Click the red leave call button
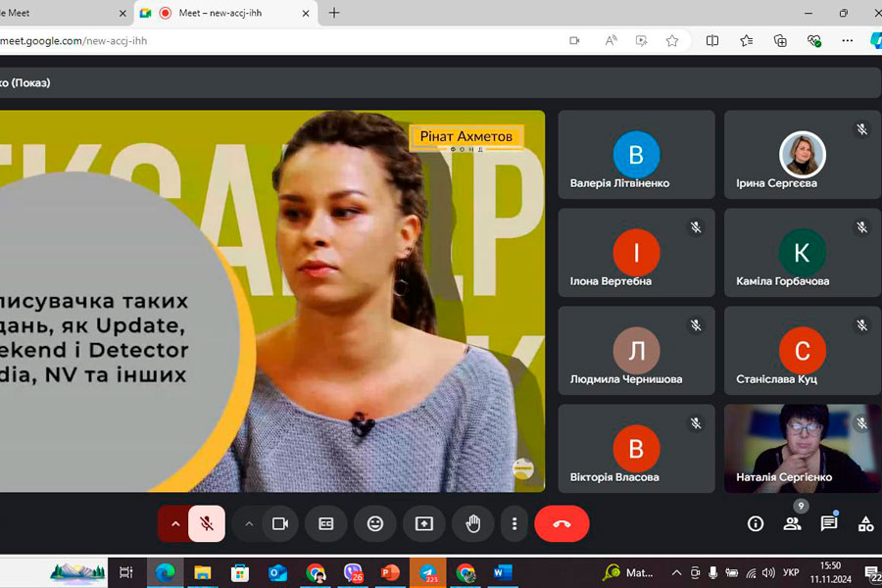 [562, 523]
